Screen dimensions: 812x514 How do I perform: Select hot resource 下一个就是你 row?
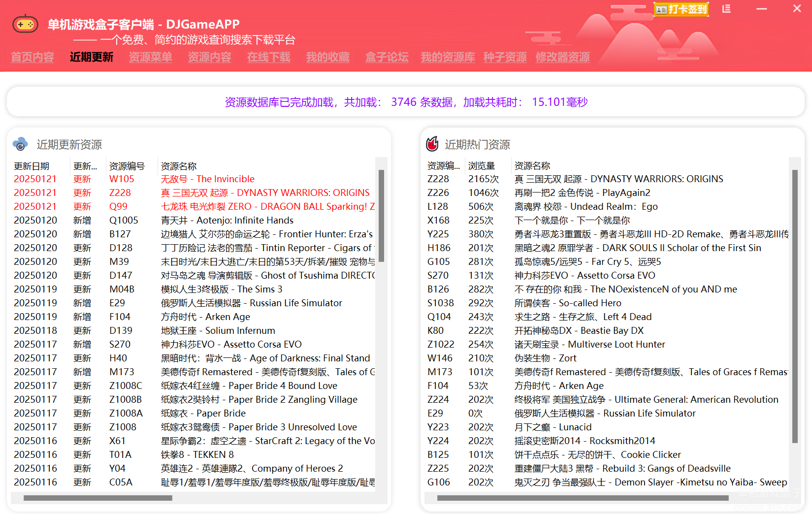click(607, 220)
